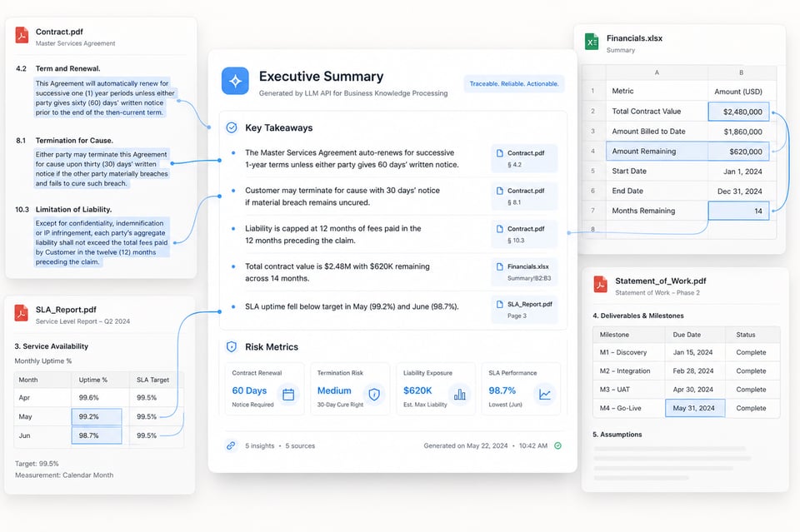Open the Contract.pdf § 8.1 source reference
The height and width of the screenshot is (532, 800).
(x=524, y=196)
